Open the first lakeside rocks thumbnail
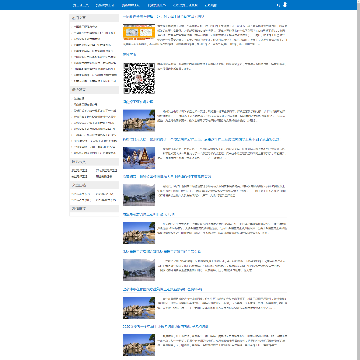This screenshot has height=360, width=360. click(139, 120)
